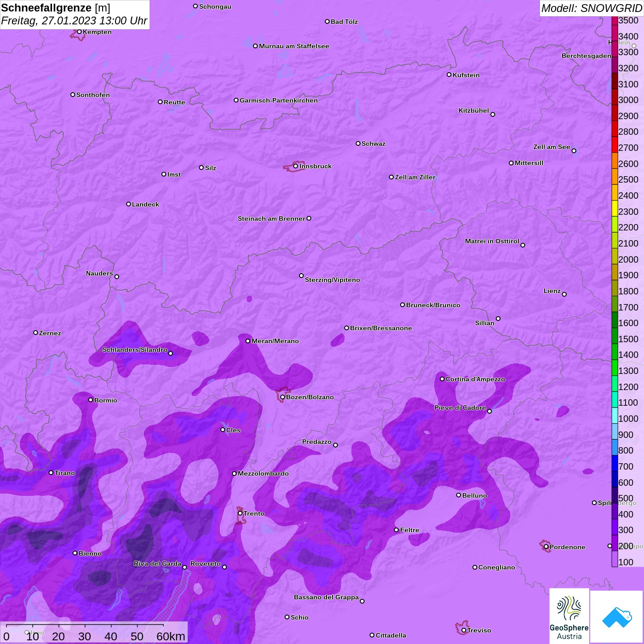644x644 pixels.
Task: Click the Bienno marker dot
Action: 75,553
